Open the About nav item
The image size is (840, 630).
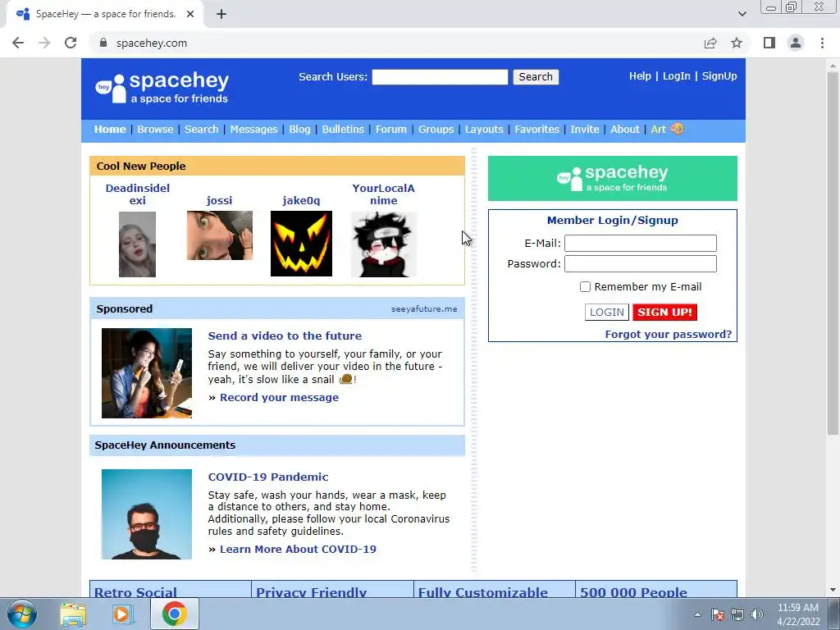point(624,129)
